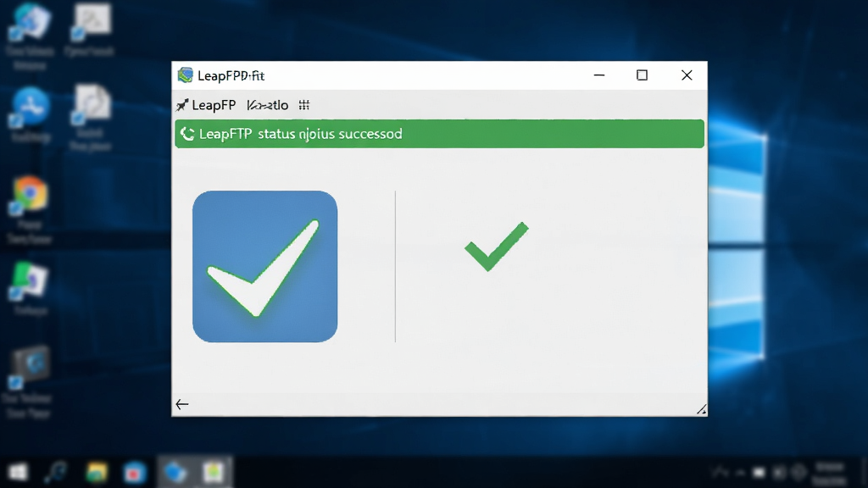Viewport: 868px width, 488px height.
Task: Click the resize grip at window corner
Action: pos(701,409)
